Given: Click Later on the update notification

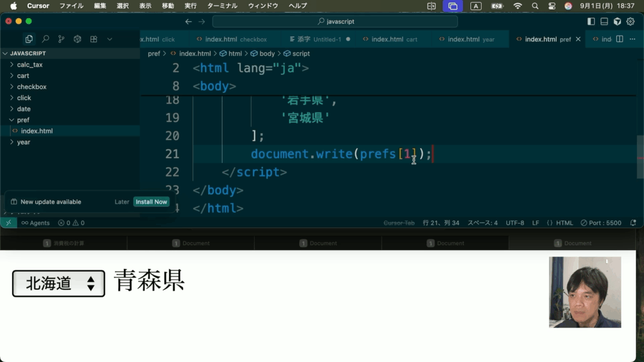Looking at the screenshot, I should [x=122, y=202].
